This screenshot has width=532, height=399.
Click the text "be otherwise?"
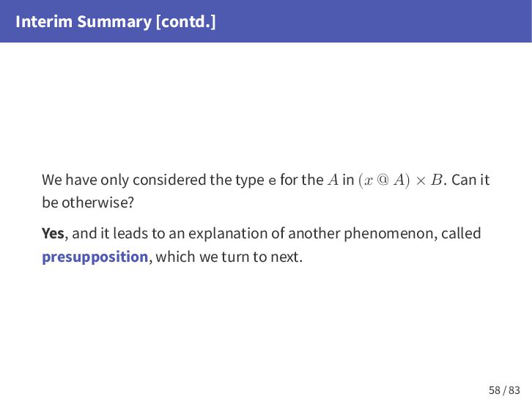point(88,202)
